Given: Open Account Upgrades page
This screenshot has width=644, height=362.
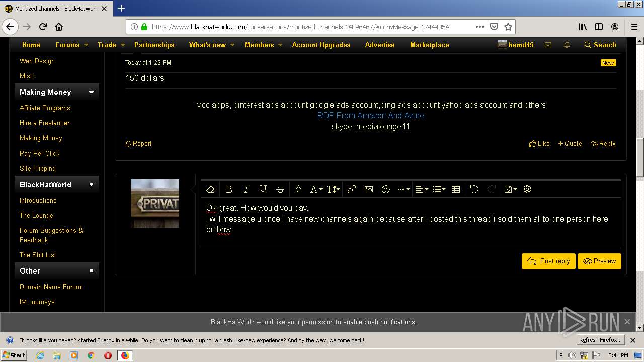Looking at the screenshot, I should [321, 45].
